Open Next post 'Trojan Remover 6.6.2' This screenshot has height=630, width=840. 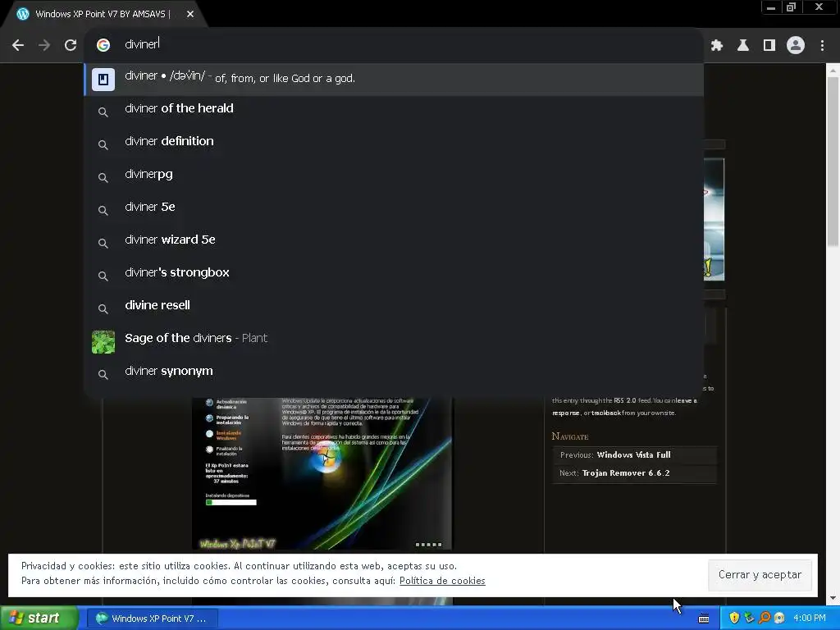[626, 473]
